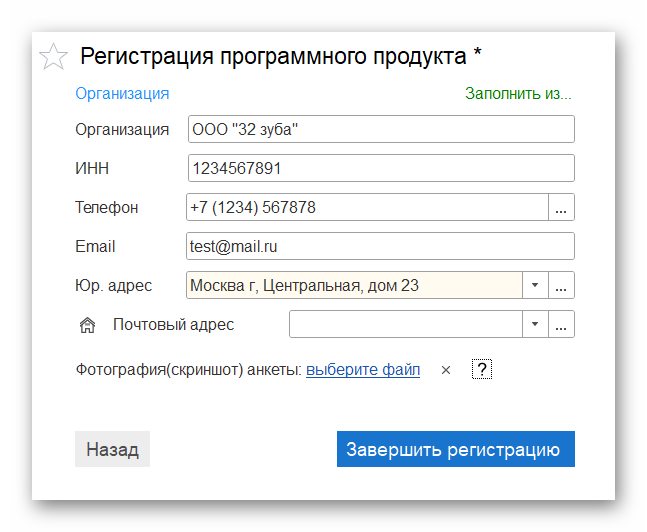
Task: Click Завершить регистрацию button
Action: pos(456,449)
